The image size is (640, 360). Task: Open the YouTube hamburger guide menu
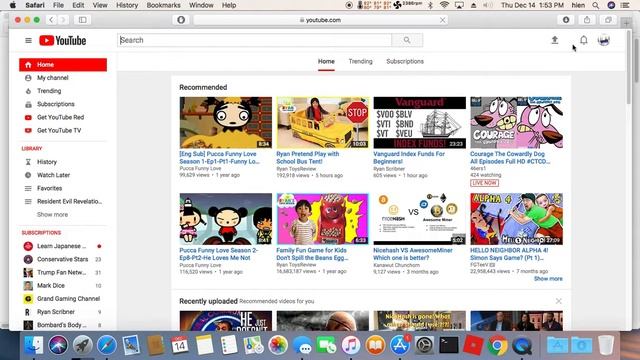[28, 40]
